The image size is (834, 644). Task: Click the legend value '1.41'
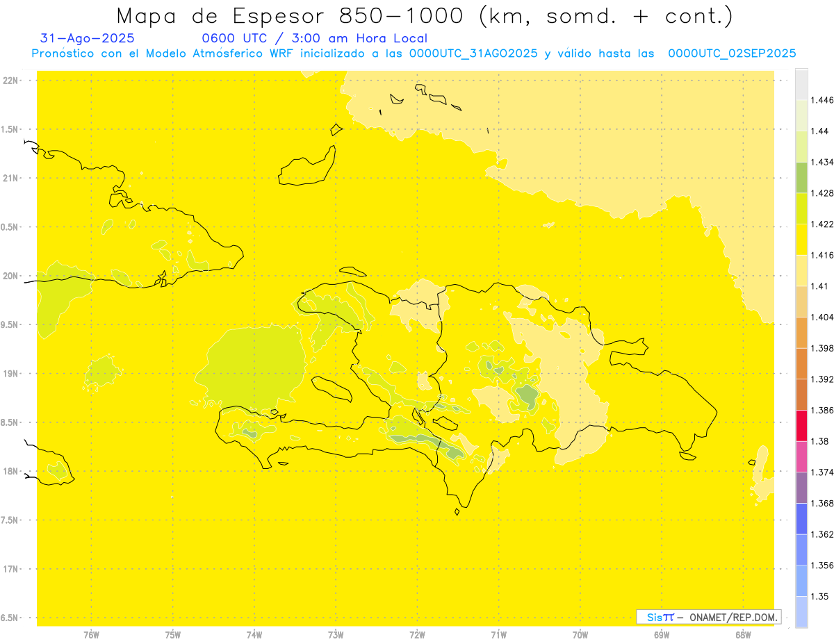[x=820, y=286]
